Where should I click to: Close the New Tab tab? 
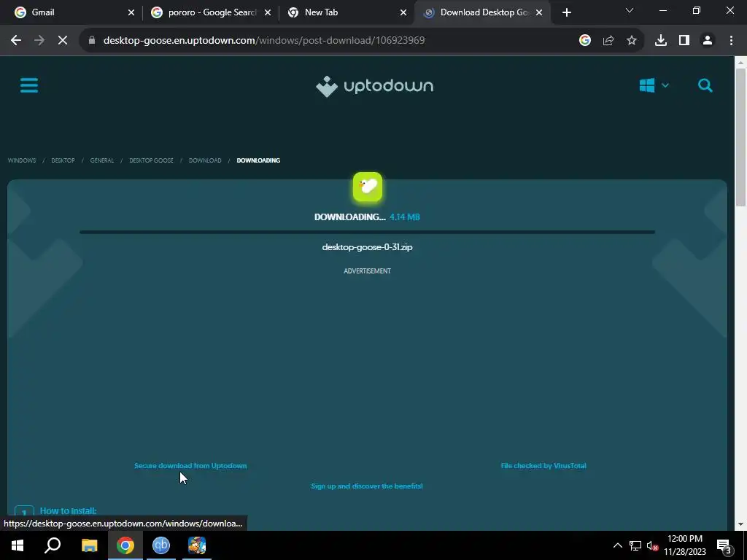tap(403, 12)
